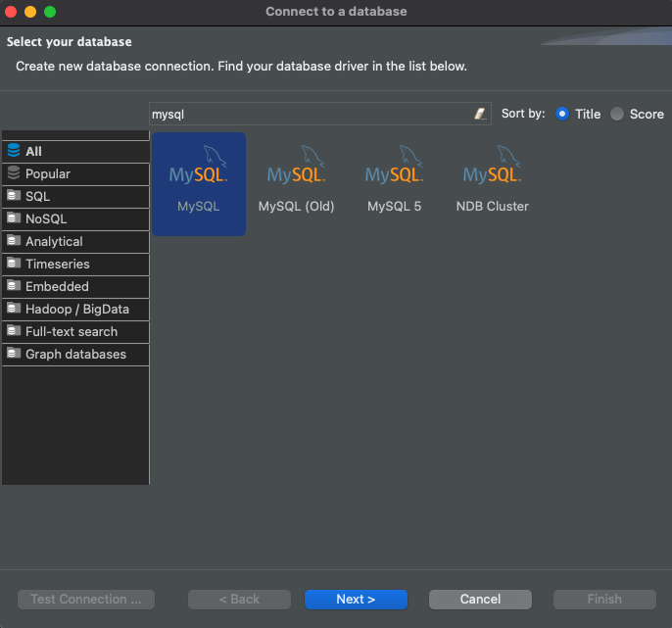672x628 pixels.
Task: Sort drivers by Score radio button
Action: (617, 114)
